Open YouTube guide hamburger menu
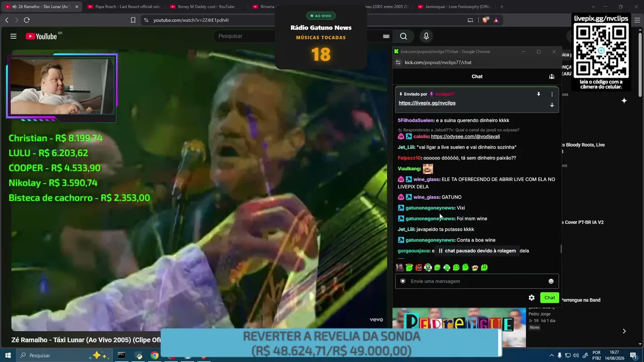This screenshot has height=362, width=644. tap(14, 36)
